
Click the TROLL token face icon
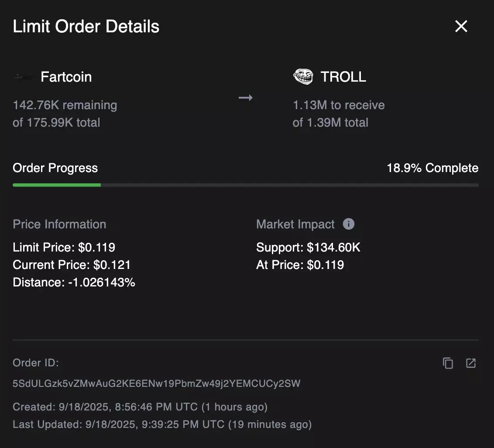303,76
